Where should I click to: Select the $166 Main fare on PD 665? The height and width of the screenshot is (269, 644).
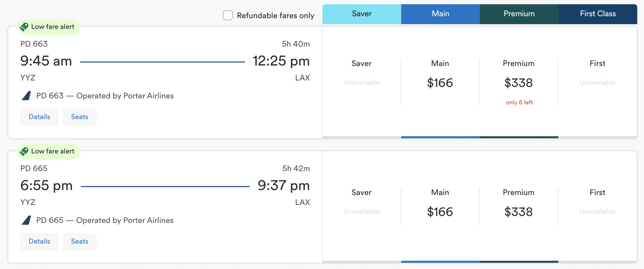click(440, 212)
